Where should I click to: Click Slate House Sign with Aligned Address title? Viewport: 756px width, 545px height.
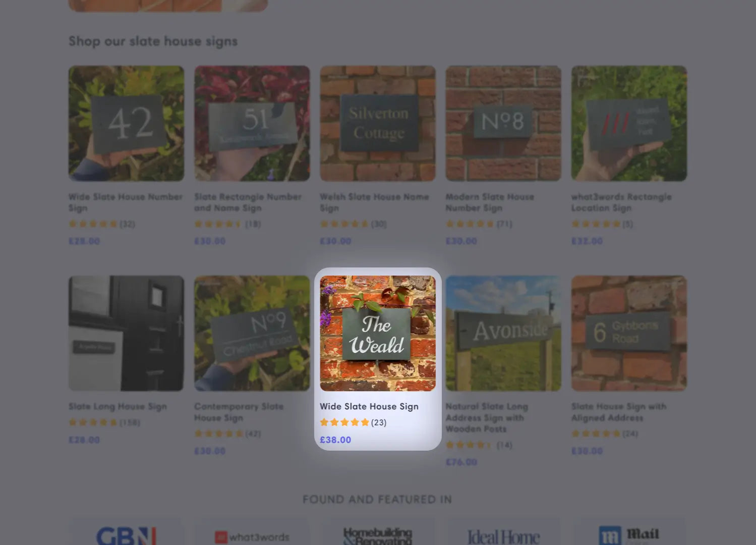pyautogui.click(x=619, y=412)
